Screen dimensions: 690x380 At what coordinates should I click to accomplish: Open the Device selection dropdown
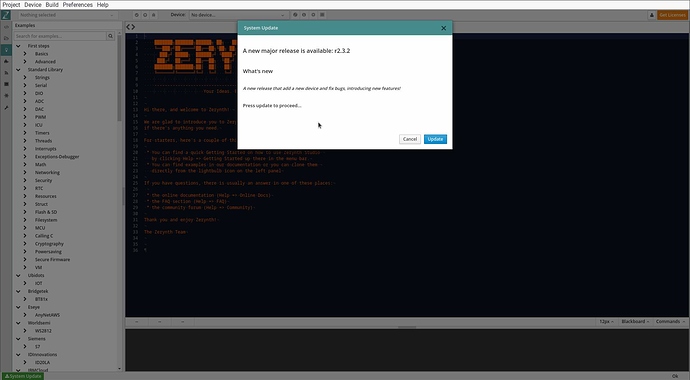click(x=239, y=15)
